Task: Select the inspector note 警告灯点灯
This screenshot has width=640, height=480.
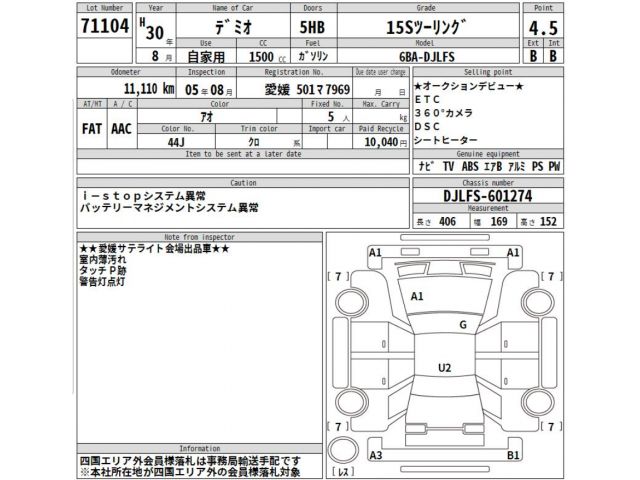Action: pyautogui.click(x=102, y=282)
